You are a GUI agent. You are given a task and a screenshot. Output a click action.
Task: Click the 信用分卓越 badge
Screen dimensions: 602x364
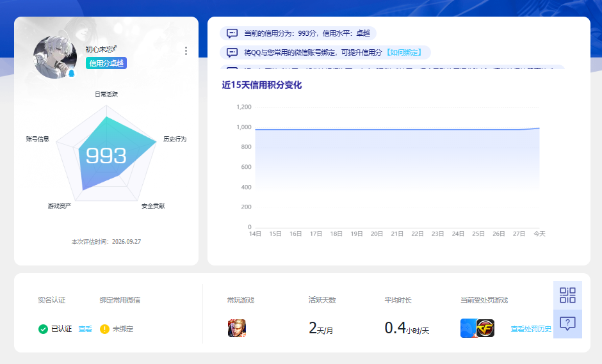point(106,63)
